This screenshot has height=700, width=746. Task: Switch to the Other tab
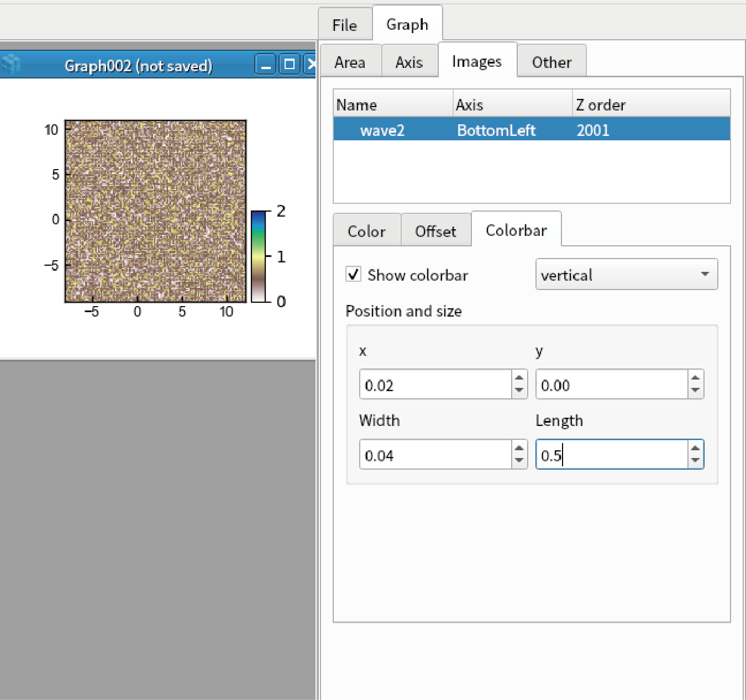[551, 62]
